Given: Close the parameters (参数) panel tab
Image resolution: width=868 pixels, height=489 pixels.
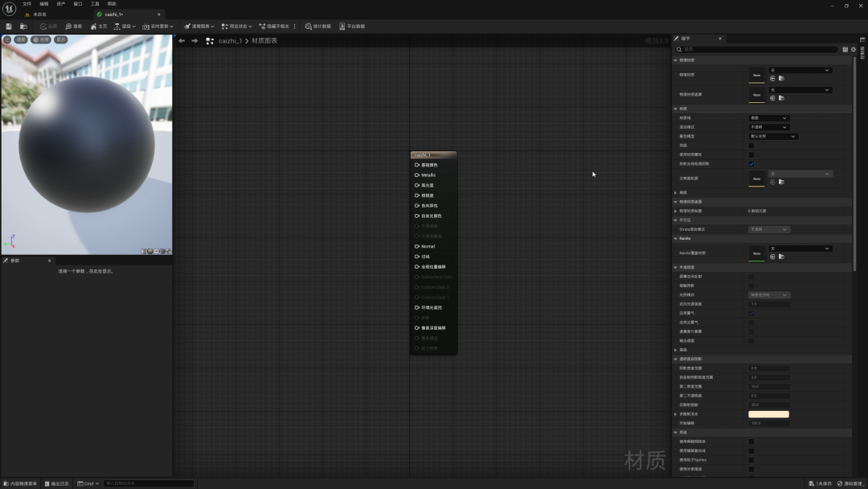Looking at the screenshot, I should (49, 261).
